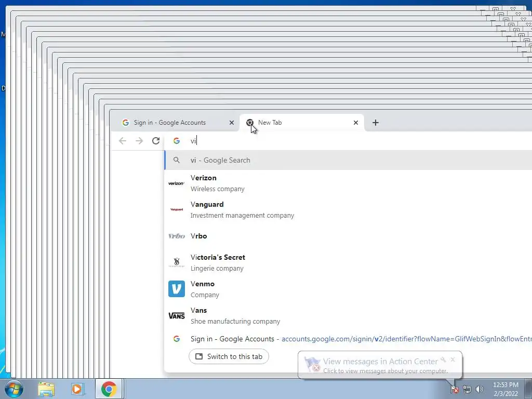
Task: Click the Google icon in the address bar
Action: (177, 141)
